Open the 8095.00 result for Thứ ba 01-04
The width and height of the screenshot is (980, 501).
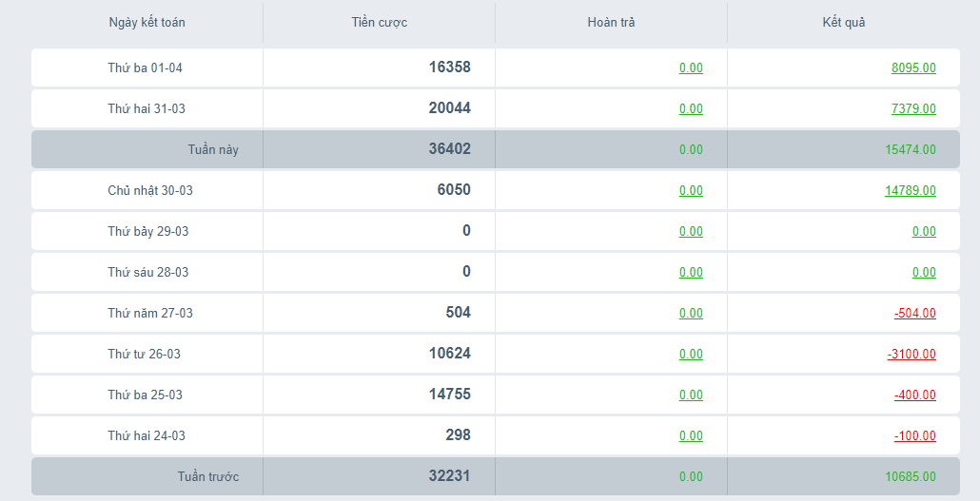912,68
